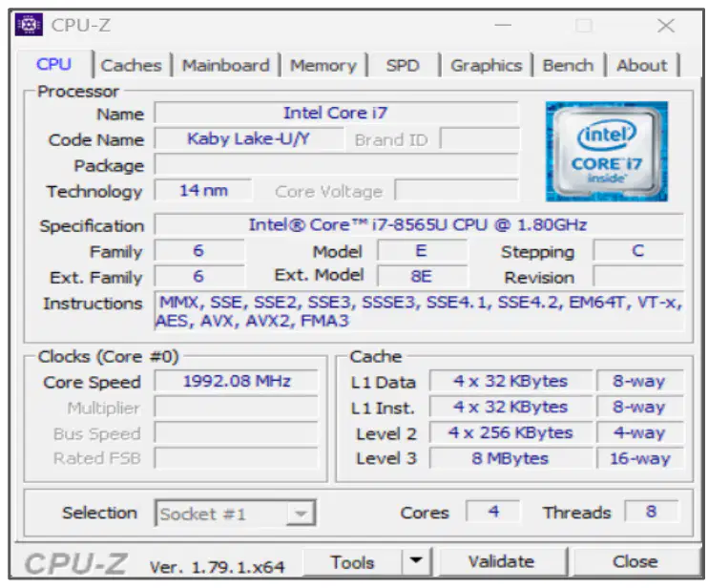Open the Bench tab

click(568, 66)
